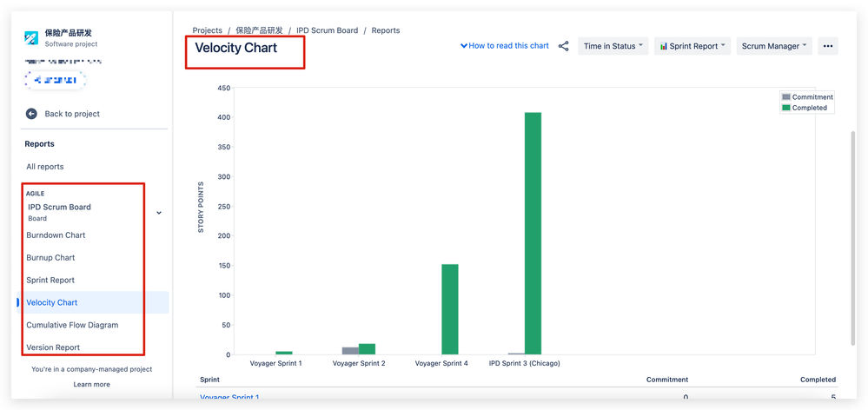Viewport: 868px width, 410px height.
Task: Click Back to project link text
Action: click(72, 114)
